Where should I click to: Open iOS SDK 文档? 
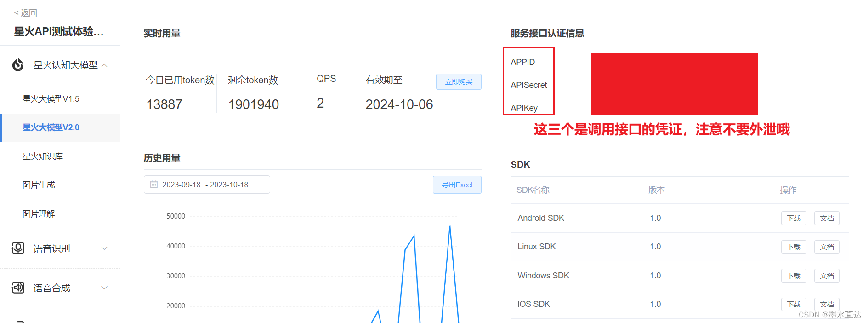click(827, 304)
